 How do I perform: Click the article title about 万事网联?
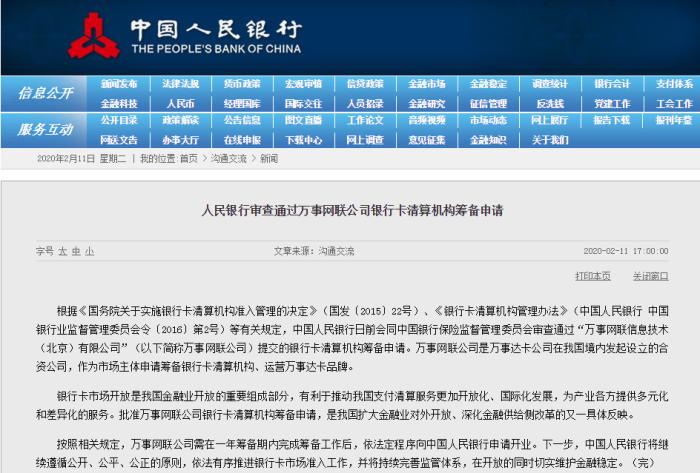352,210
